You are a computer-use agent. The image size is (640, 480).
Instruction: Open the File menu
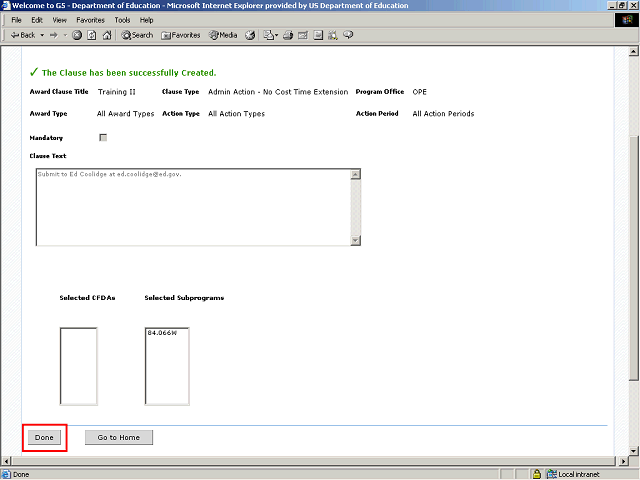[x=16, y=20]
